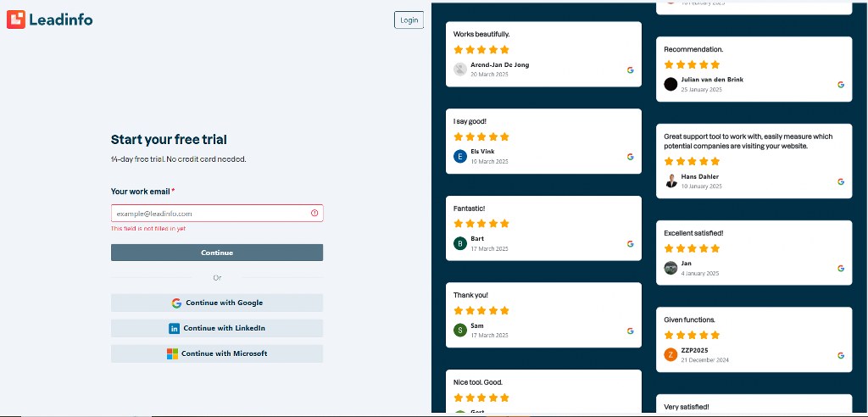Click the "Fantastic!" review title
Viewport: 868px width, 417px height.
tap(470, 208)
